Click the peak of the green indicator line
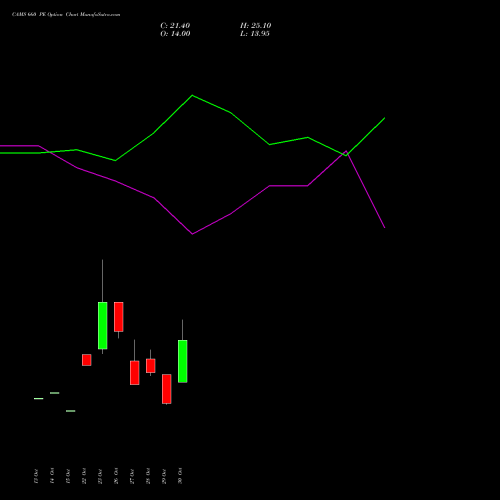 pos(192,95)
